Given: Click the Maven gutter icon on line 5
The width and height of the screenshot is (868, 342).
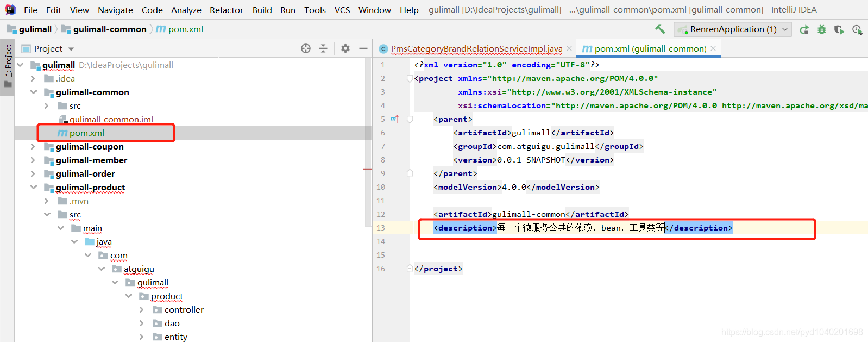Looking at the screenshot, I should [x=394, y=119].
